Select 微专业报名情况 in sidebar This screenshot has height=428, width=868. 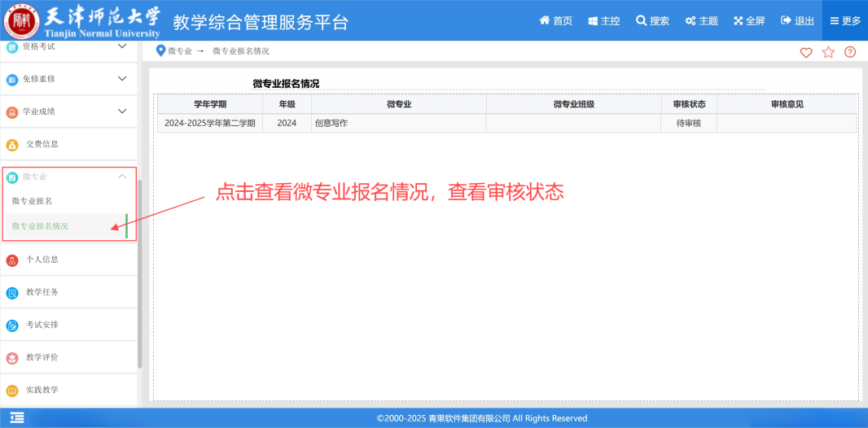pos(40,226)
